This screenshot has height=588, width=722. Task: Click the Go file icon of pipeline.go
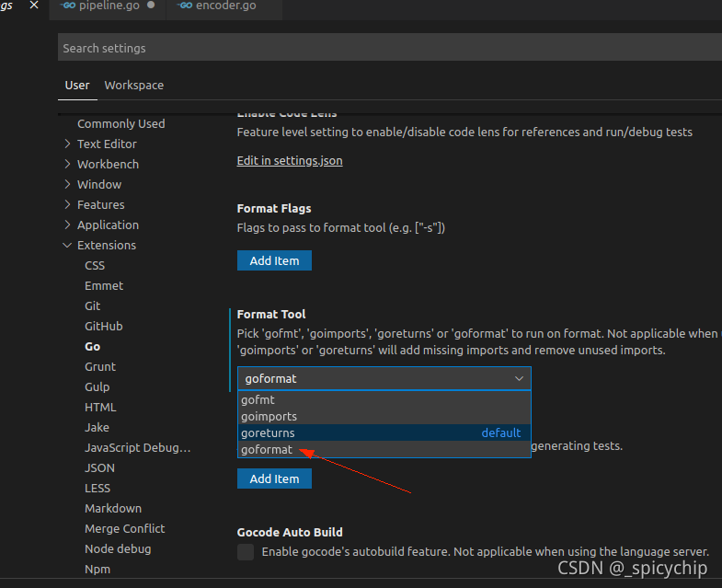pos(68,6)
